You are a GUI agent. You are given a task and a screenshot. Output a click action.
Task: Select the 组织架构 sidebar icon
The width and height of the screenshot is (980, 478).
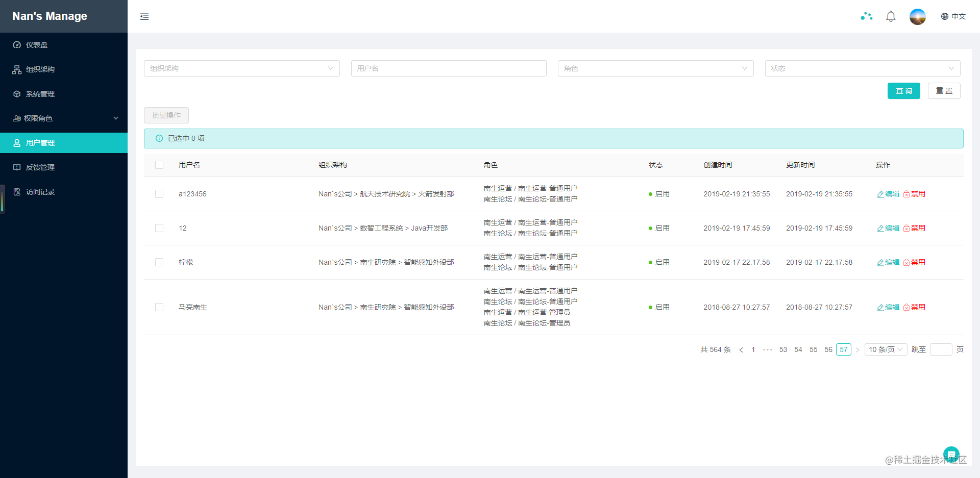[x=16, y=69]
